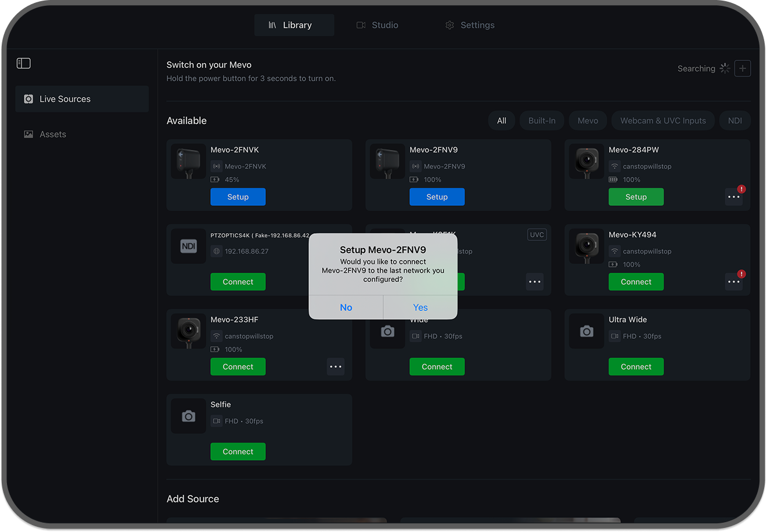Click the Available heading
This screenshot has height=532, width=767.
point(186,121)
